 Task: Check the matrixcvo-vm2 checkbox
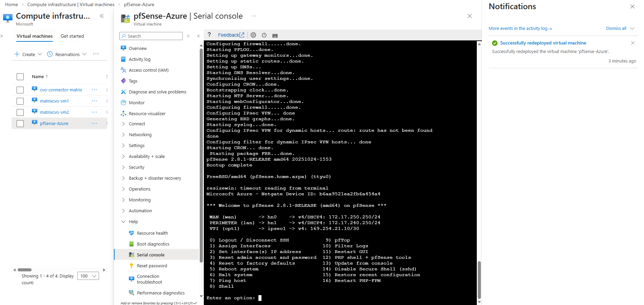[x=20, y=112]
